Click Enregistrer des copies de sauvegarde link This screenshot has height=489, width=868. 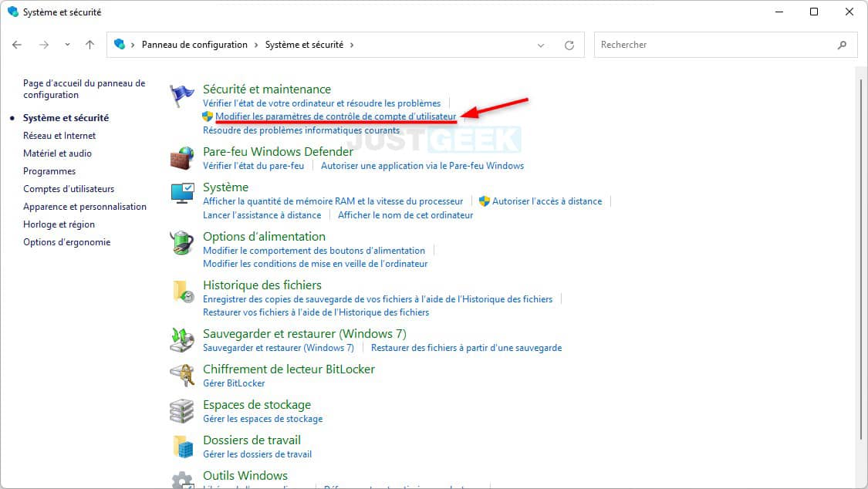point(377,298)
